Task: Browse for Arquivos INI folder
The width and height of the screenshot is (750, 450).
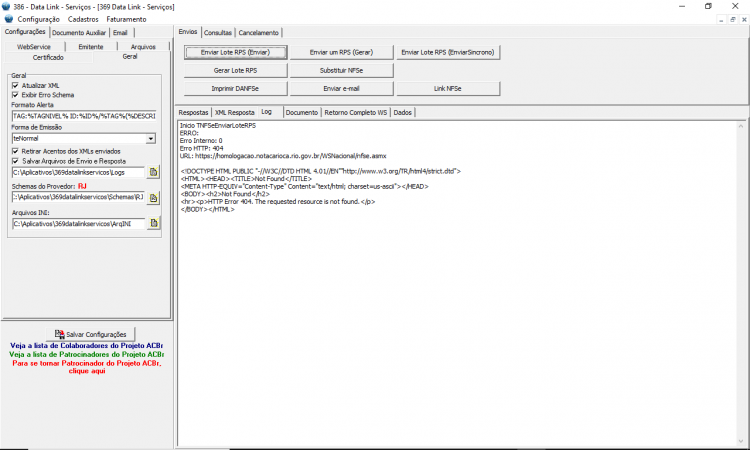Action: point(153,223)
